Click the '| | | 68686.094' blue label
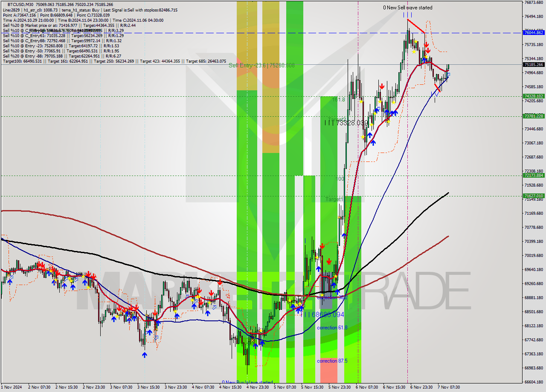Screen dimensions: 546x392 click(322, 314)
